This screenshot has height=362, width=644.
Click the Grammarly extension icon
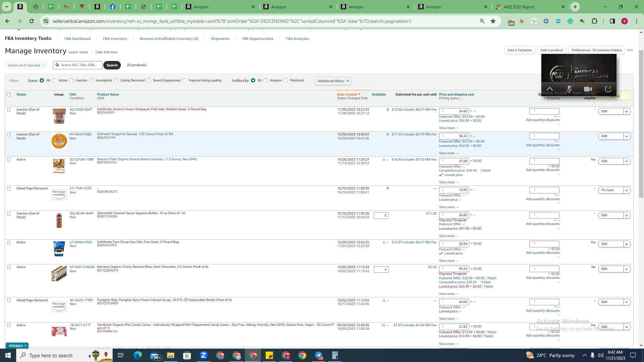570,21
